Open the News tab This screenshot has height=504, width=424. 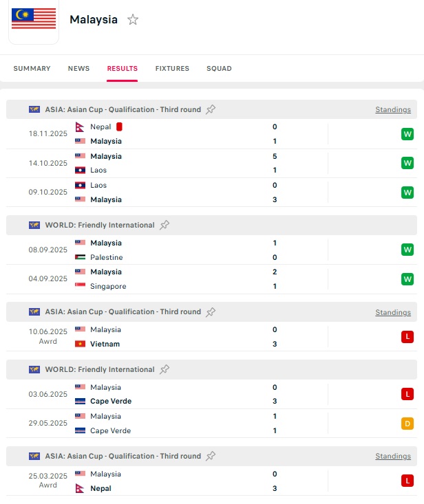[x=78, y=69]
